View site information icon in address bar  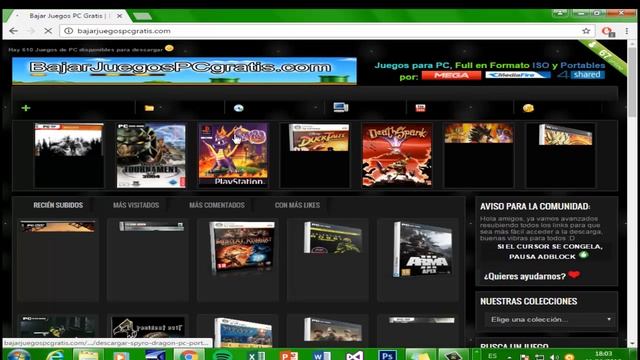[69, 31]
